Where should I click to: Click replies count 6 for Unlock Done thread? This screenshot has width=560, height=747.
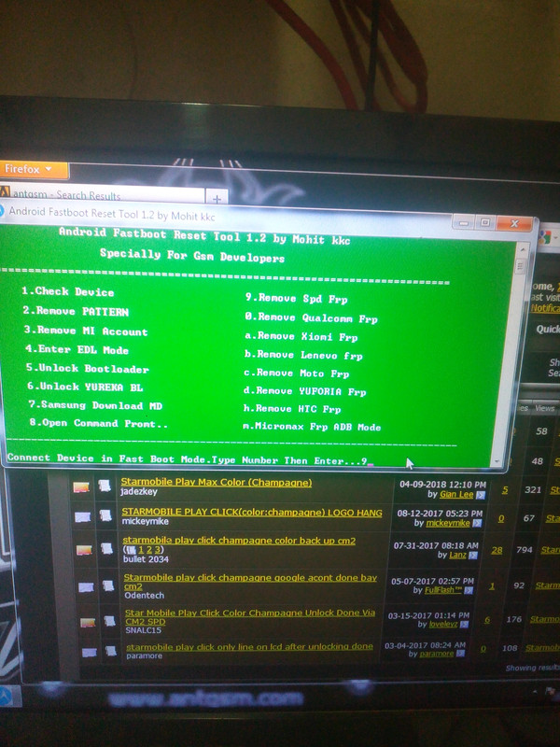pyautogui.click(x=487, y=620)
